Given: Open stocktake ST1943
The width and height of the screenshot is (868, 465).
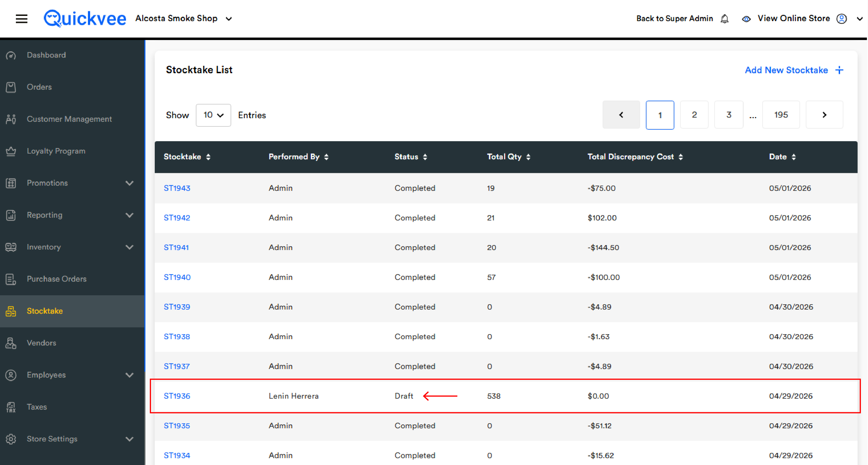Looking at the screenshot, I should [x=177, y=188].
